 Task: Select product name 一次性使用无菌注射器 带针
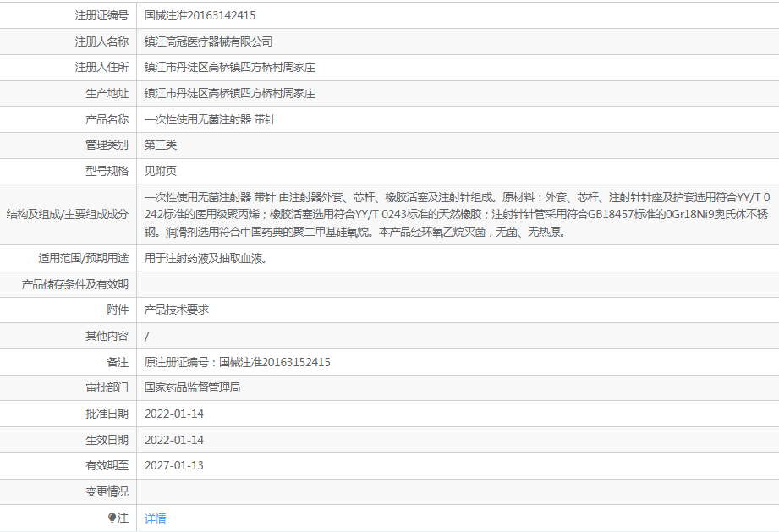210,119
